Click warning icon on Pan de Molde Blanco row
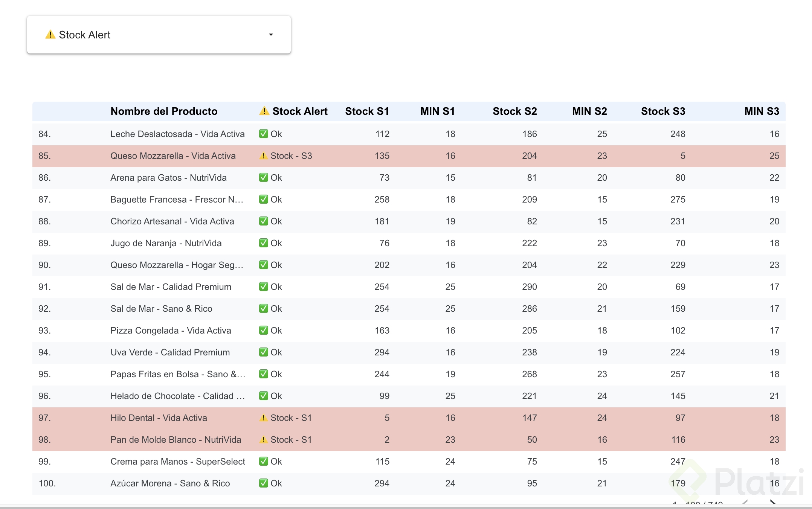Screen dimensions: 812x509 point(263,440)
